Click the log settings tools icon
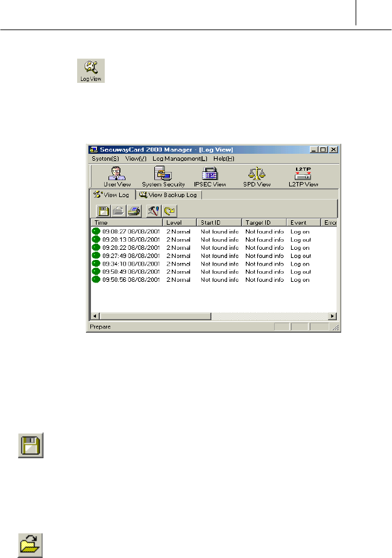This screenshot has width=392, height=558. pos(154,211)
